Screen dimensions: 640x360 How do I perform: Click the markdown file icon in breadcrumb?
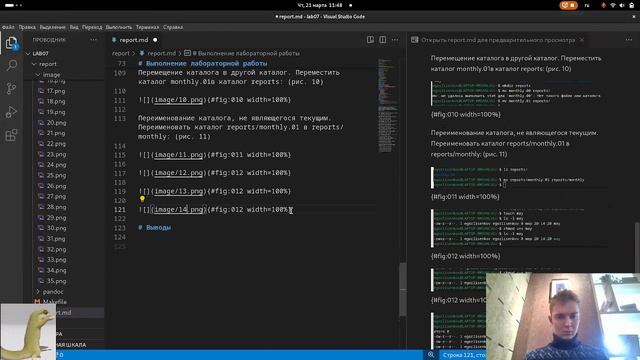[x=142, y=53]
